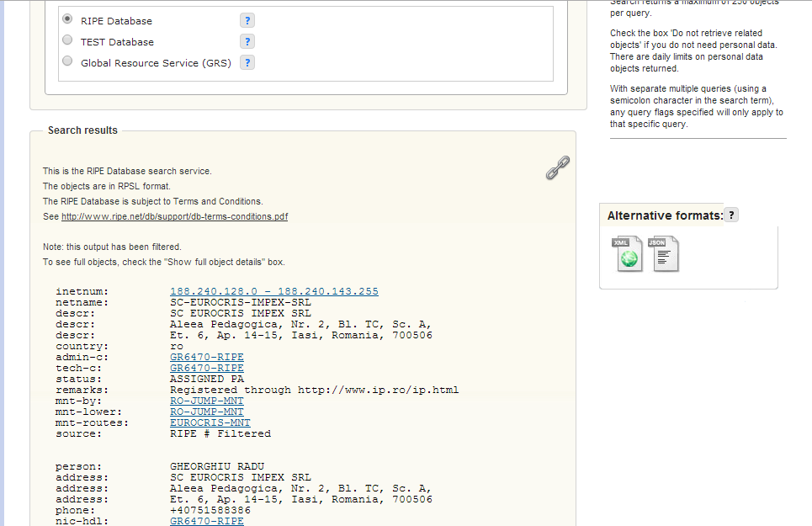The height and width of the screenshot is (526, 812).
Task: Open the nic-hdl GR6470-RIPE link
Action: [x=207, y=521]
